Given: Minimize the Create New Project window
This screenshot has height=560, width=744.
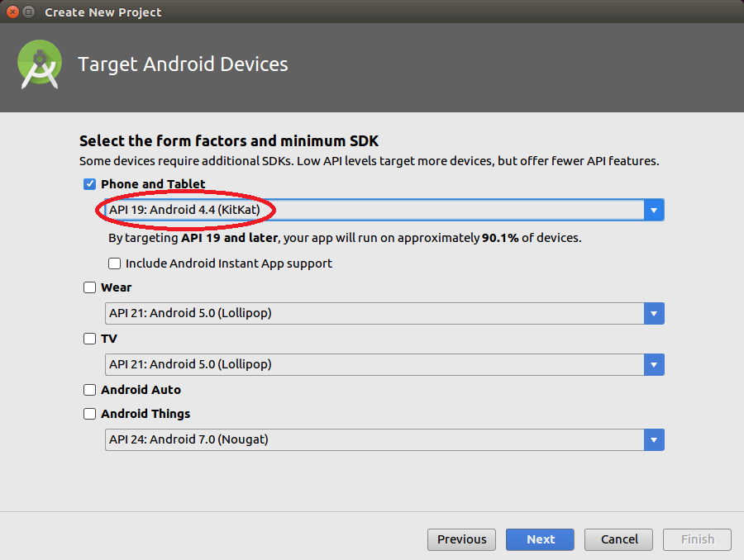Looking at the screenshot, I should click(x=29, y=12).
